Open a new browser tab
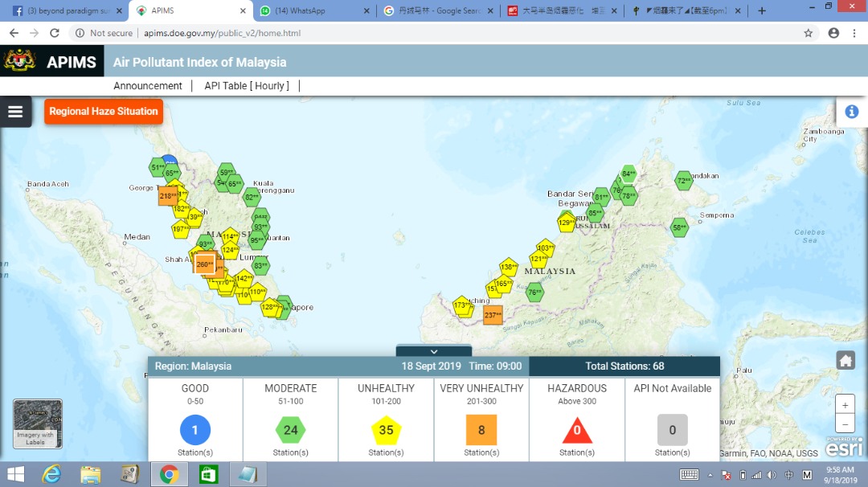The width and height of the screenshot is (868, 487). pyautogui.click(x=762, y=11)
